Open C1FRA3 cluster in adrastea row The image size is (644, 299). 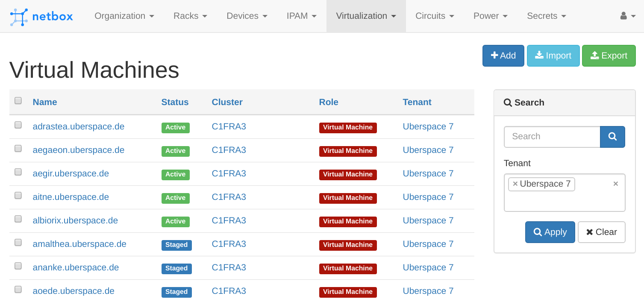coord(229,126)
